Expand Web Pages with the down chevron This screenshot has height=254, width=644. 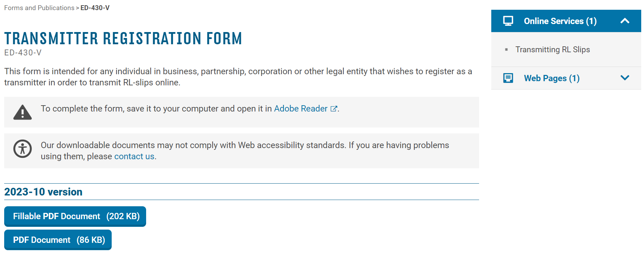coord(625,78)
